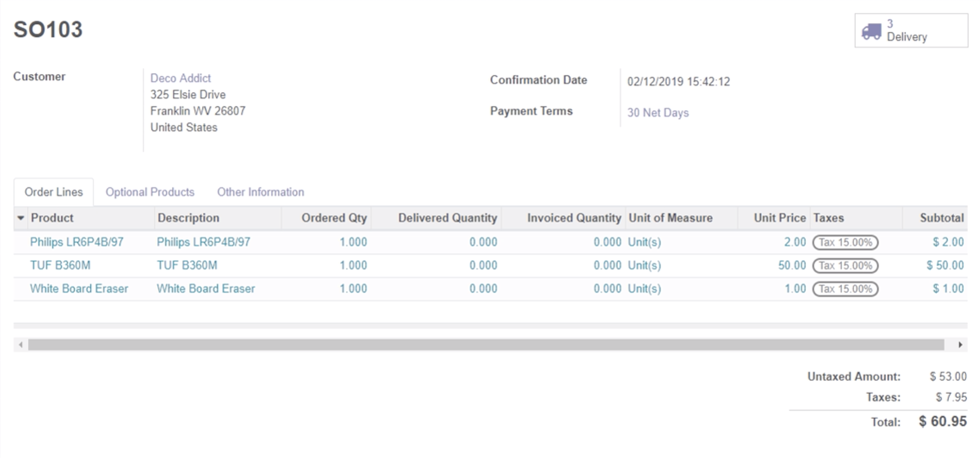Open the 30 Net Days payment terms link

(658, 113)
